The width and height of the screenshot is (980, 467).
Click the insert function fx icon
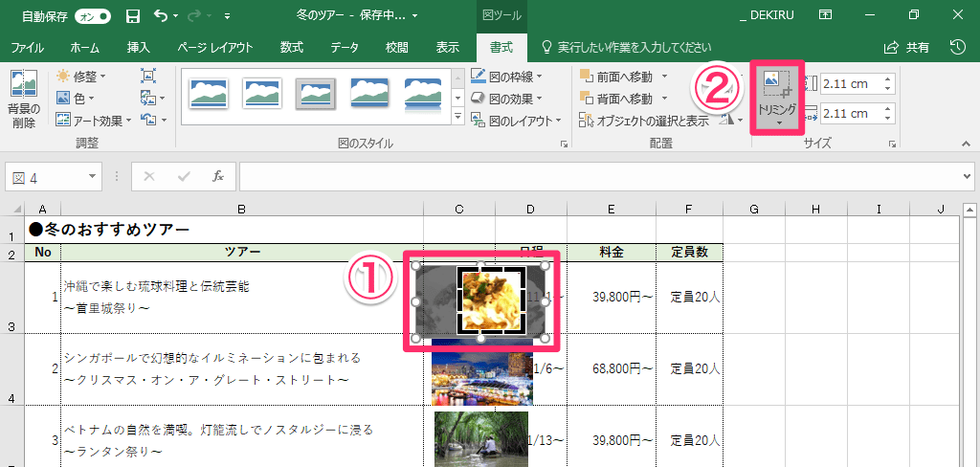(217, 176)
